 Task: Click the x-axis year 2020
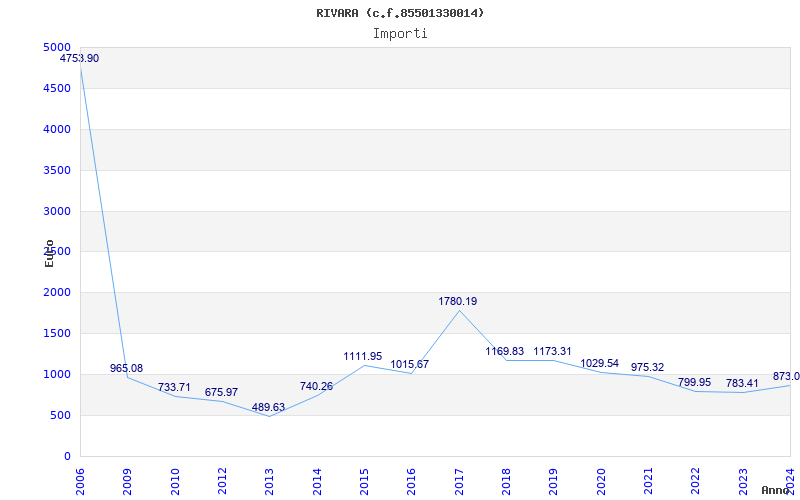601,481
